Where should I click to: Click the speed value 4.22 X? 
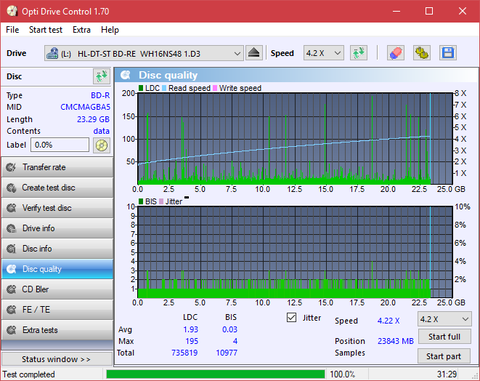[388, 321]
